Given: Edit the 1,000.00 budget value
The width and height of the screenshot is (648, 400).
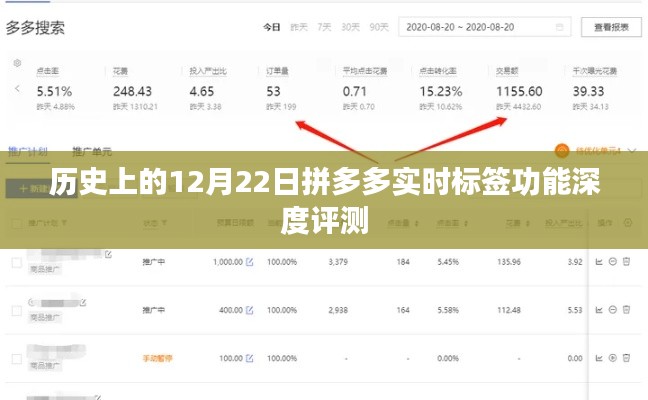Looking at the screenshot, I should click(249, 262).
